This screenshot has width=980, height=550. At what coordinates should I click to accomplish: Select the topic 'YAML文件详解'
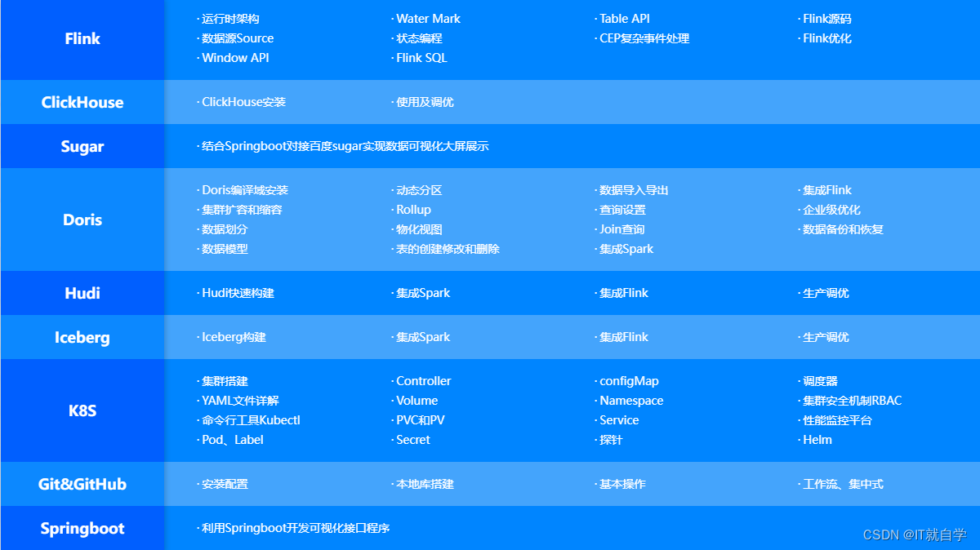tap(240, 401)
